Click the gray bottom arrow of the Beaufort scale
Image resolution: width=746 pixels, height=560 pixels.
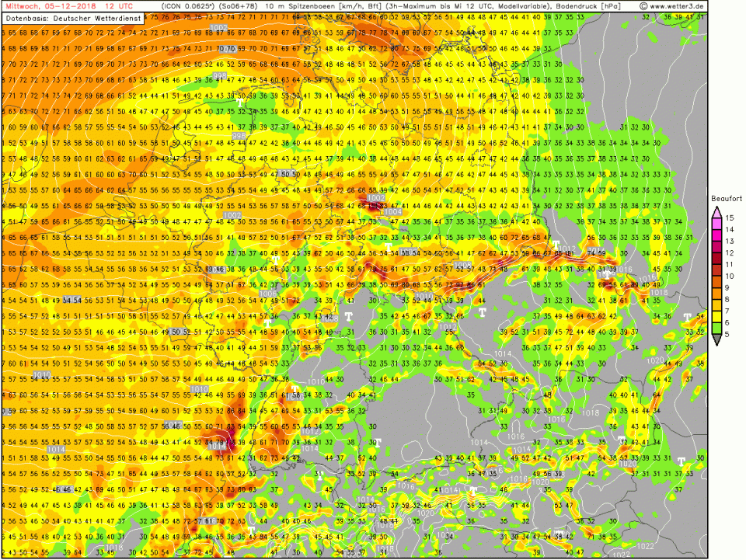[716, 340]
